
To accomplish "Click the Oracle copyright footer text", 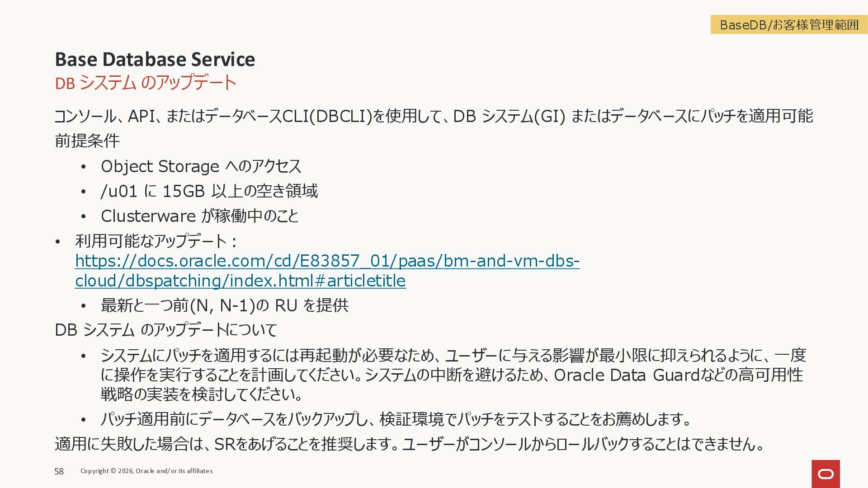I will point(146,471).
